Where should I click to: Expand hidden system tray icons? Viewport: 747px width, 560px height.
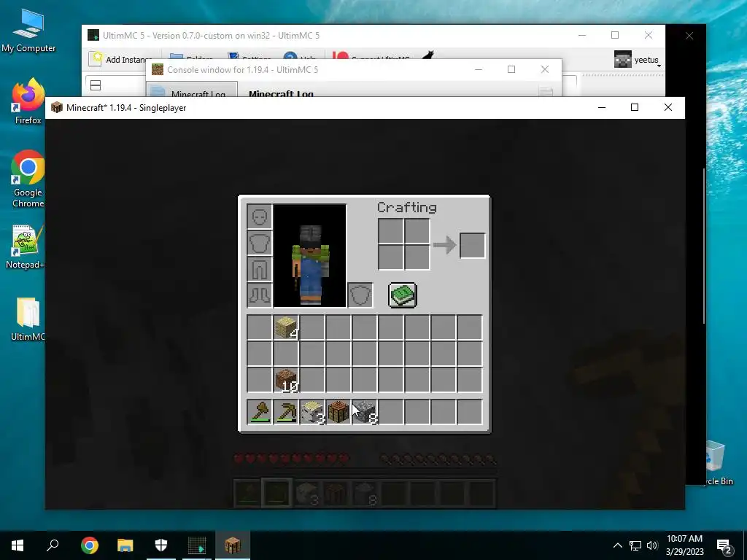pos(617,545)
